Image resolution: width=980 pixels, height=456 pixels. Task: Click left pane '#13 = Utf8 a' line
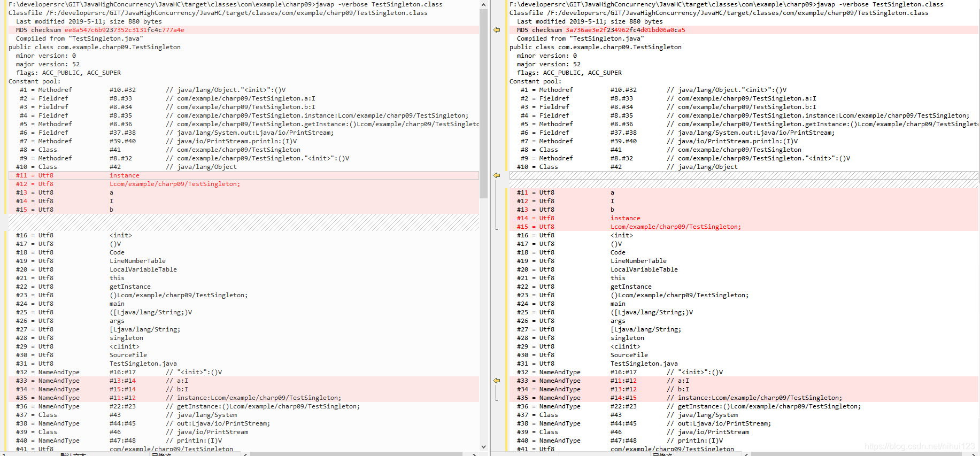(244, 192)
